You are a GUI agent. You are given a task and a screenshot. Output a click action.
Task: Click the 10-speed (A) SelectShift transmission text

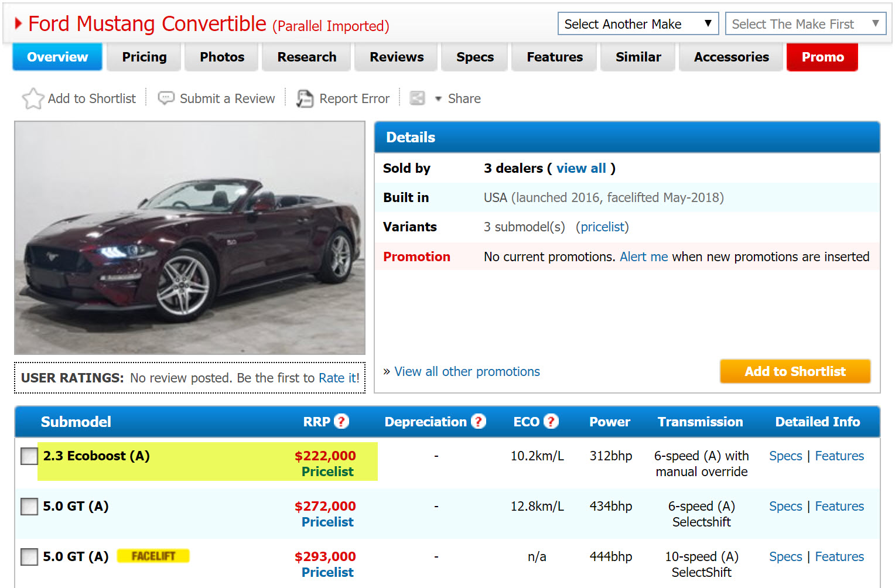tap(701, 564)
